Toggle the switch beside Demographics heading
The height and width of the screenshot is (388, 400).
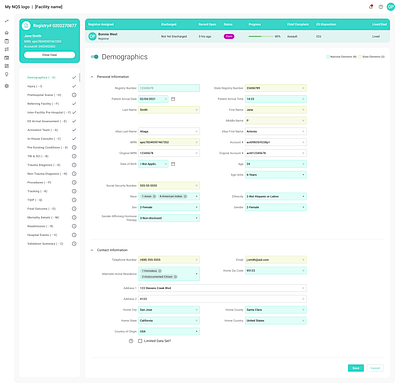pyautogui.click(x=94, y=57)
